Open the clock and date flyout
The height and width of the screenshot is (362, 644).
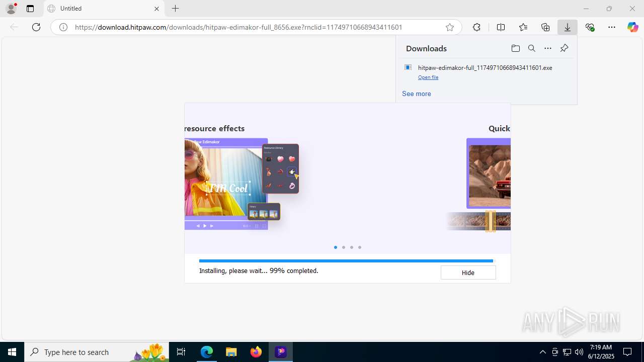(601, 352)
